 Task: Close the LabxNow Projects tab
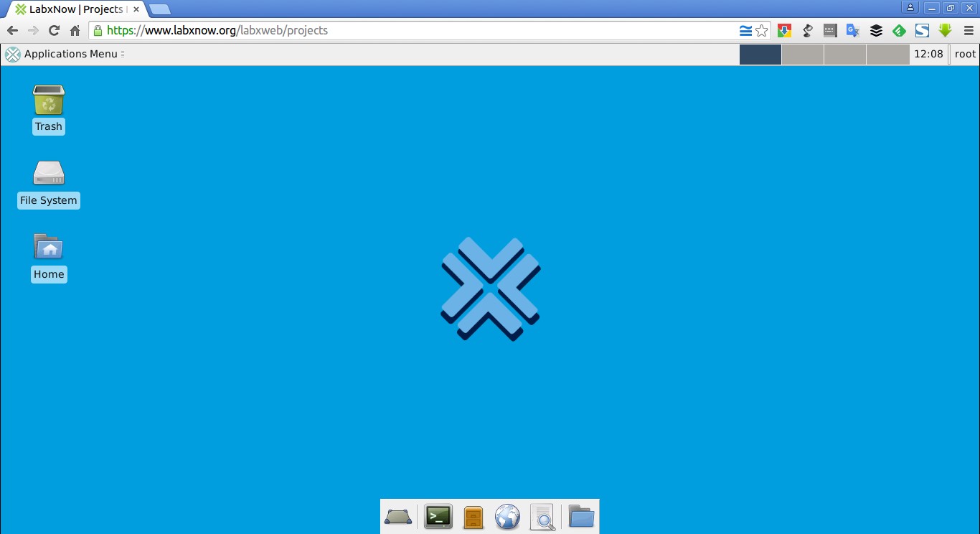coord(136,9)
